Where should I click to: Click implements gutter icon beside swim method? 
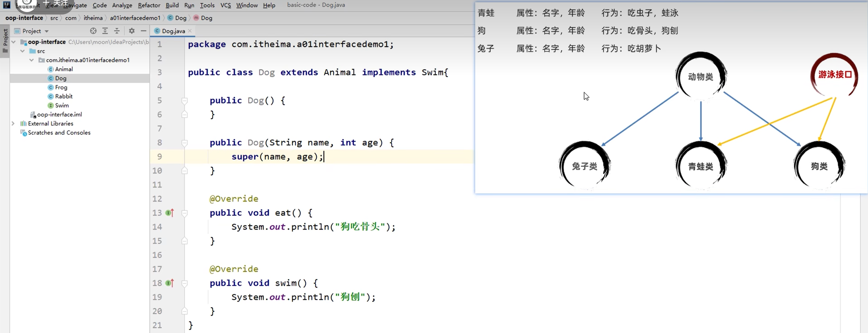[169, 283]
